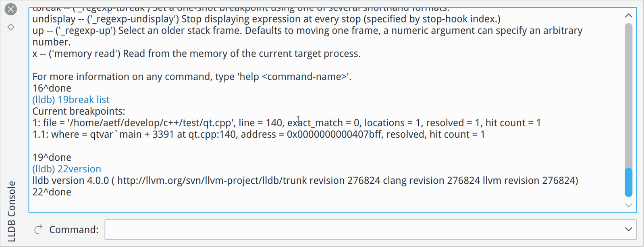Open the Command history dropdown

pyautogui.click(x=628, y=230)
